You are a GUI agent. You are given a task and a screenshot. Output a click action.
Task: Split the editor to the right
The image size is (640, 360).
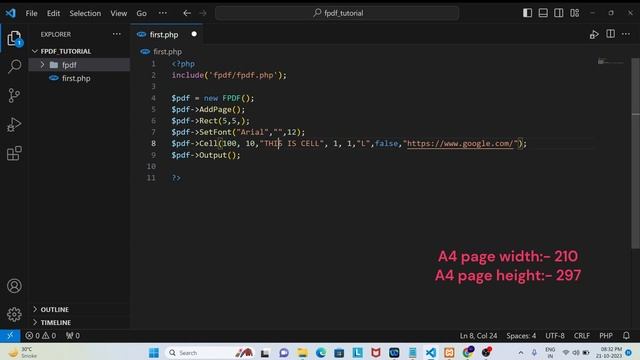click(x=611, y=34)
